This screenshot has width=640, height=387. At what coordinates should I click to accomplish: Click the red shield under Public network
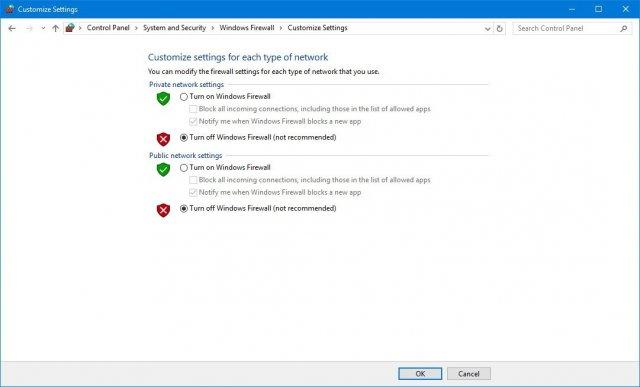163,210
